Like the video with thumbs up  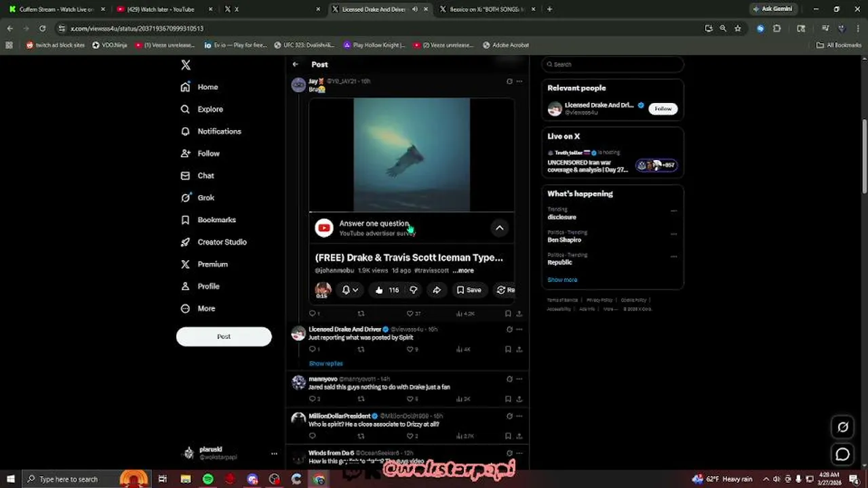(387, 290)
